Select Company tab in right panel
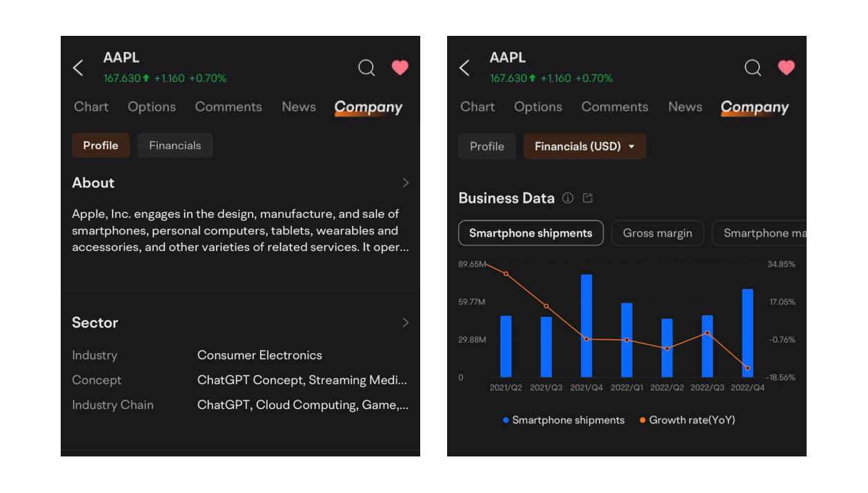 point(755,108)
